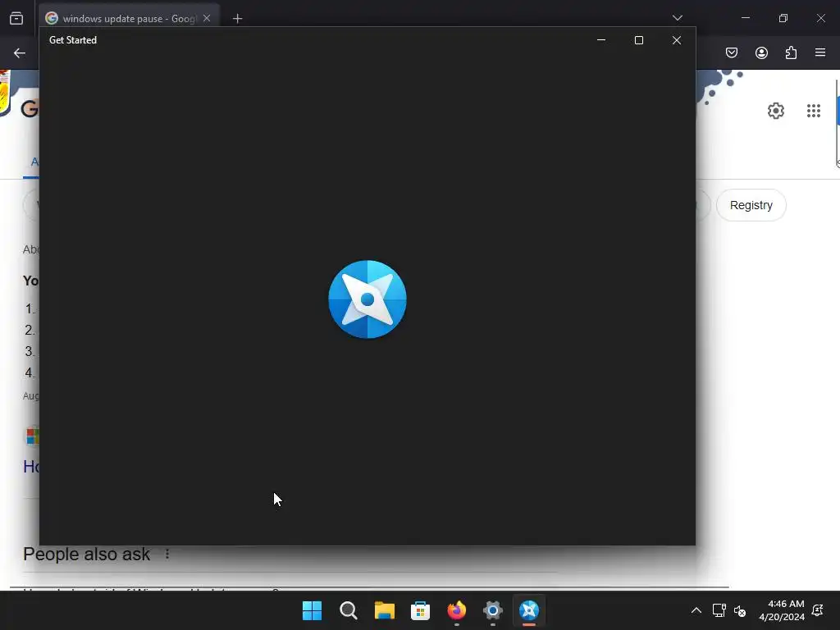
Task: Open Firefox View recent browsing icon
Action: pyautogui.click(x=16, y=19)
